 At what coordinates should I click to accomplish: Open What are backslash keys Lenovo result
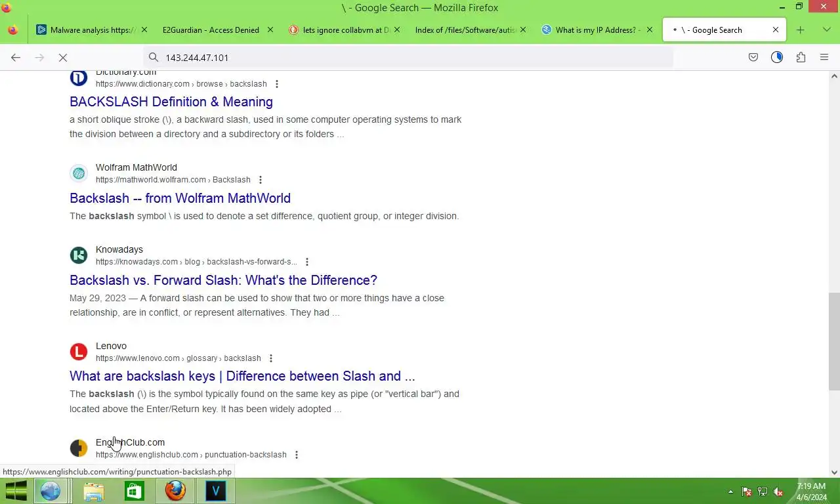[242, 376]
